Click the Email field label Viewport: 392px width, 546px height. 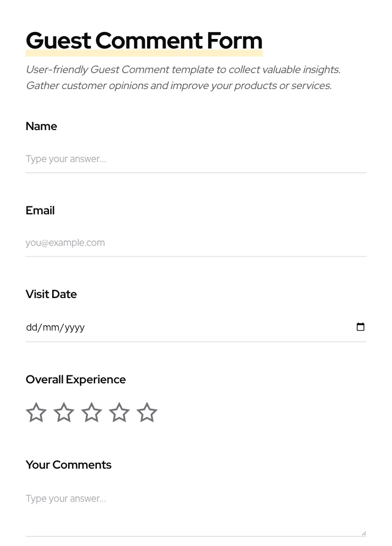[40, 211]
